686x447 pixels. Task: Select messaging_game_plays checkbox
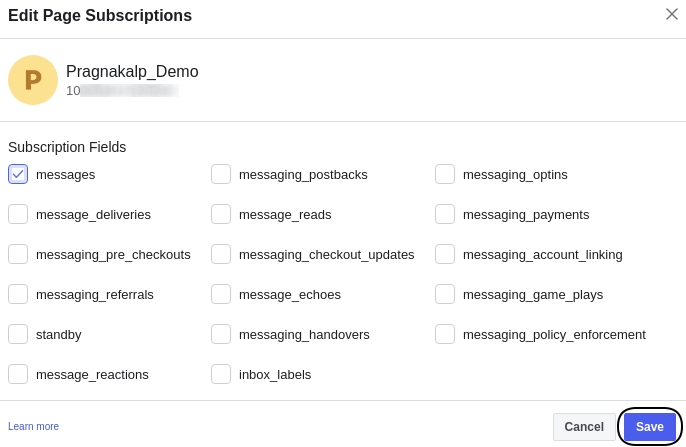point(445,294)
